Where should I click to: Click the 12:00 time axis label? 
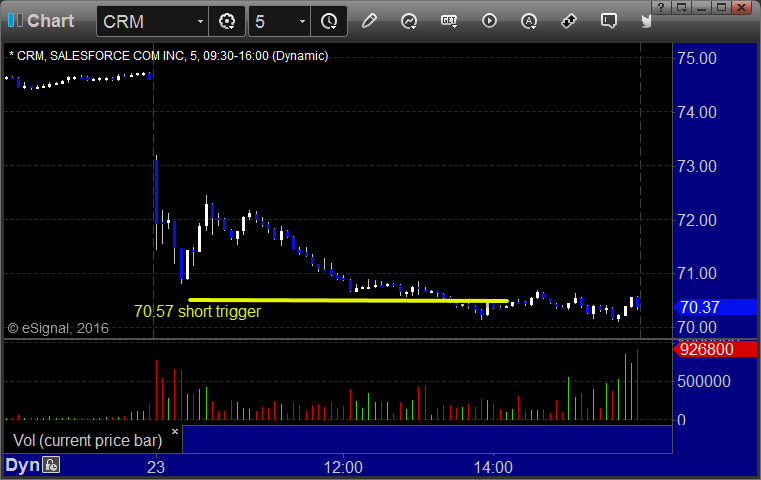point(343,467)
